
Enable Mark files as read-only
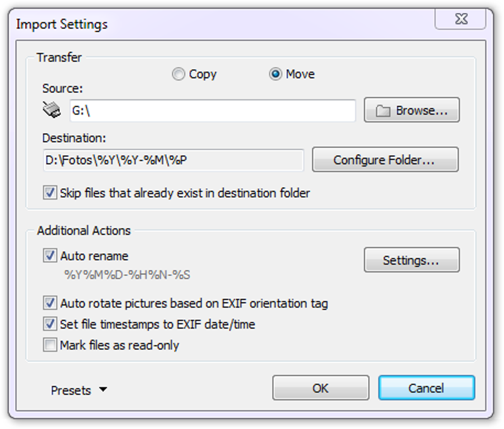point(50,345)
